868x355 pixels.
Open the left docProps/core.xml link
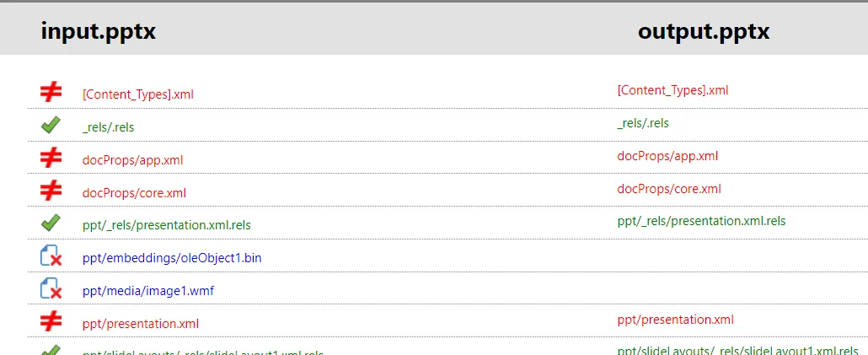[x=134, y=193]
